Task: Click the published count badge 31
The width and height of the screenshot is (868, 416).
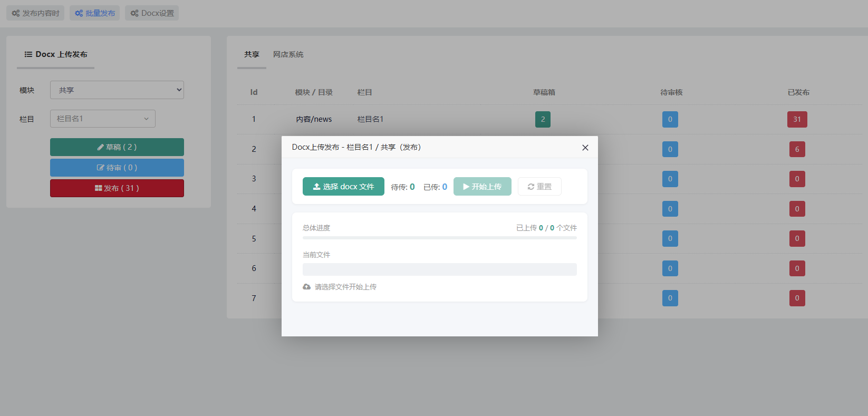Action: click(x=797, y=119)
